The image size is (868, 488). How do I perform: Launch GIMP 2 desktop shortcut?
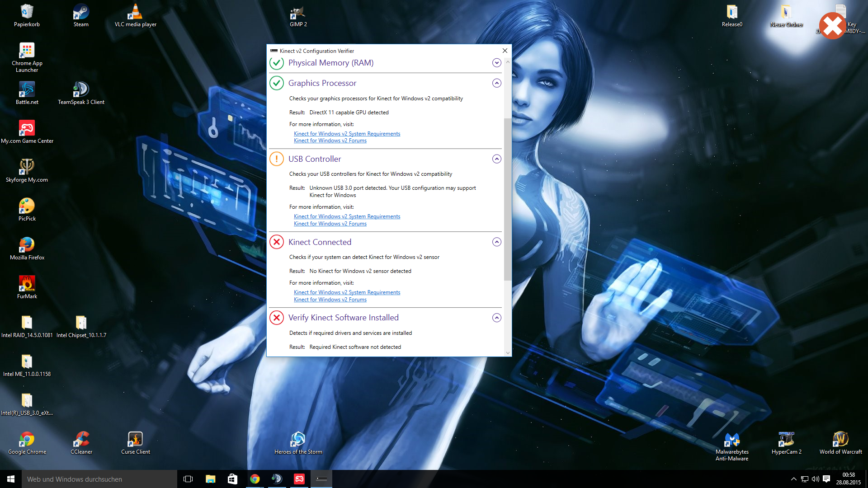pos(298,15)
